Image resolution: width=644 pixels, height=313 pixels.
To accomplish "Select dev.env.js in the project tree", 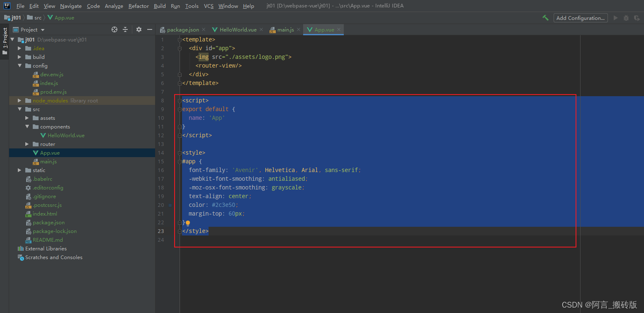I will pos(51,74).
